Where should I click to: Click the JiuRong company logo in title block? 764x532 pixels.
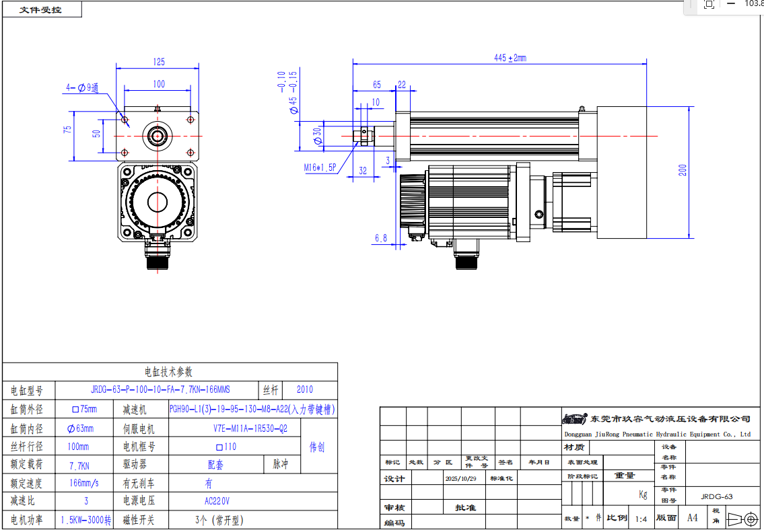pyautogui.click(x=575, y=419)
